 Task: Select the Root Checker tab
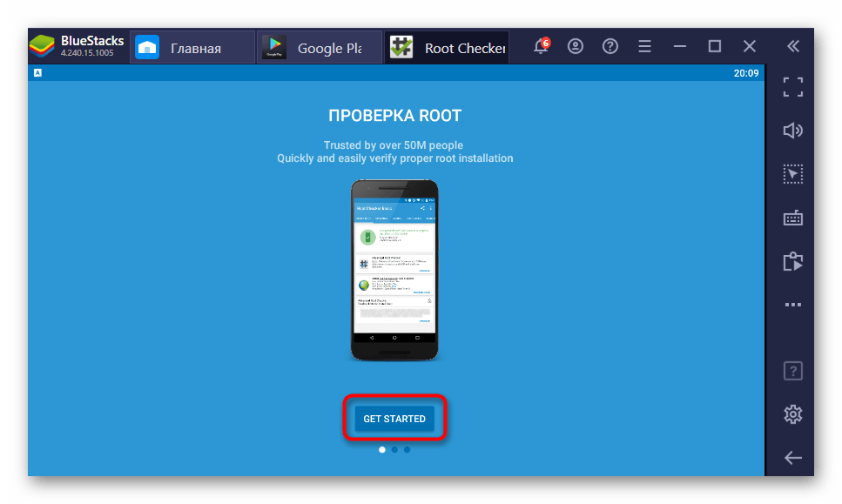click(x=447, y=48)
